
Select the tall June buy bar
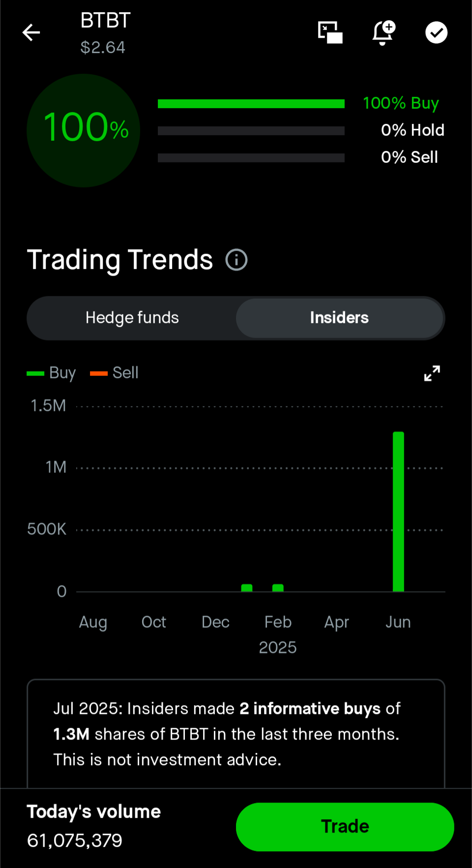(x=398, y=512)
